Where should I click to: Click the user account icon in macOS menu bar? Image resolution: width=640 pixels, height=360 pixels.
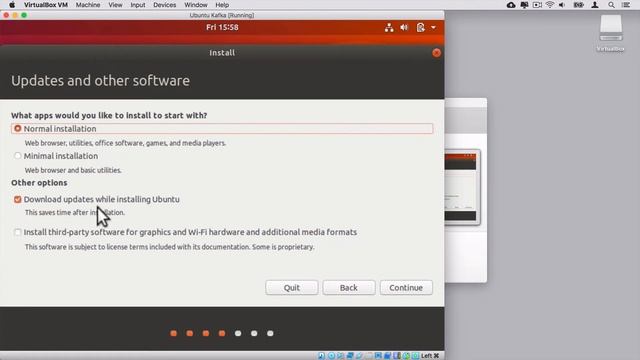[595, 5]
